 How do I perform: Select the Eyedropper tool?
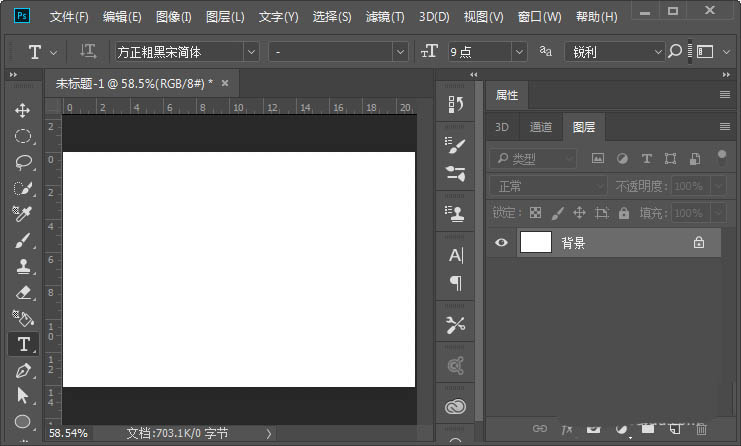22,214
